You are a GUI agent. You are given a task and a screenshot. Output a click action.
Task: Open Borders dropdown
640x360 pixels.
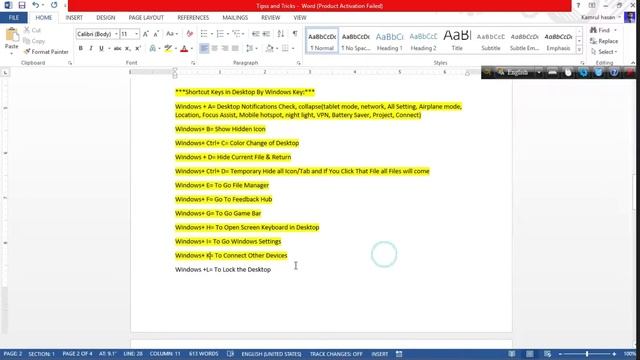coord(293,49)
